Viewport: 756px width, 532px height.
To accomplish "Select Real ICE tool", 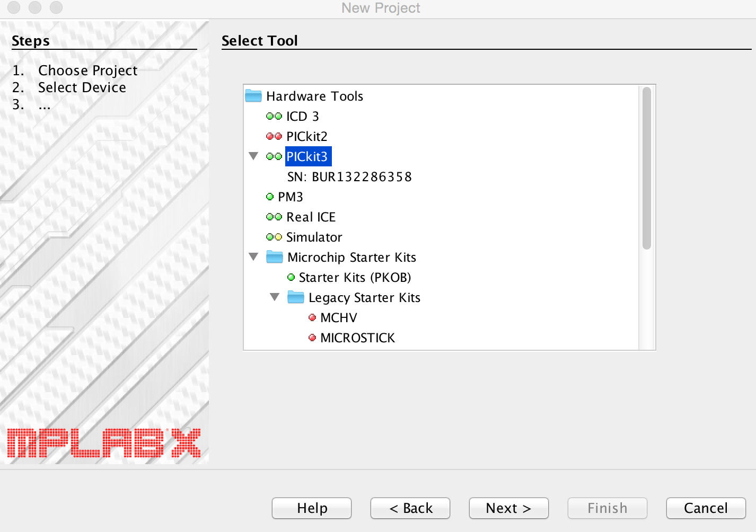I will click(x=311, y=217).
